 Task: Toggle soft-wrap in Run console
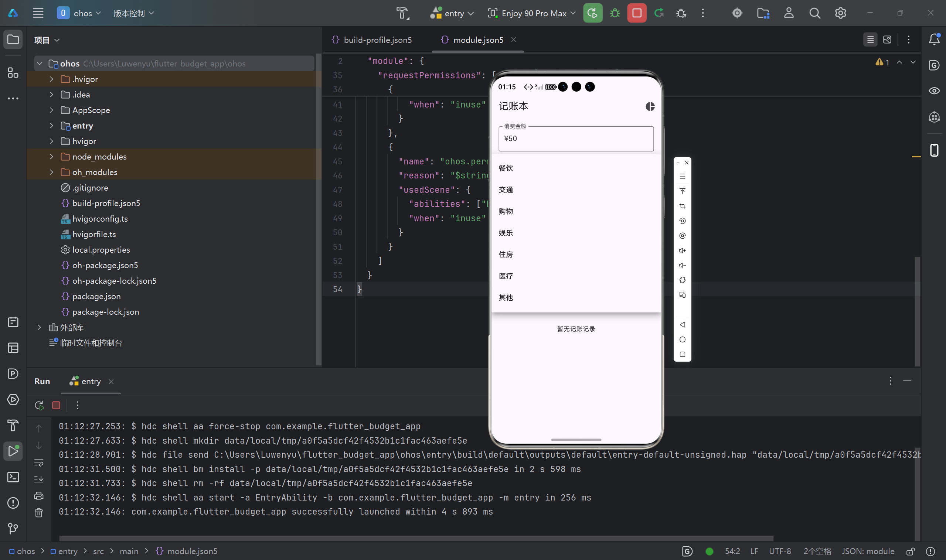point(39,462)
